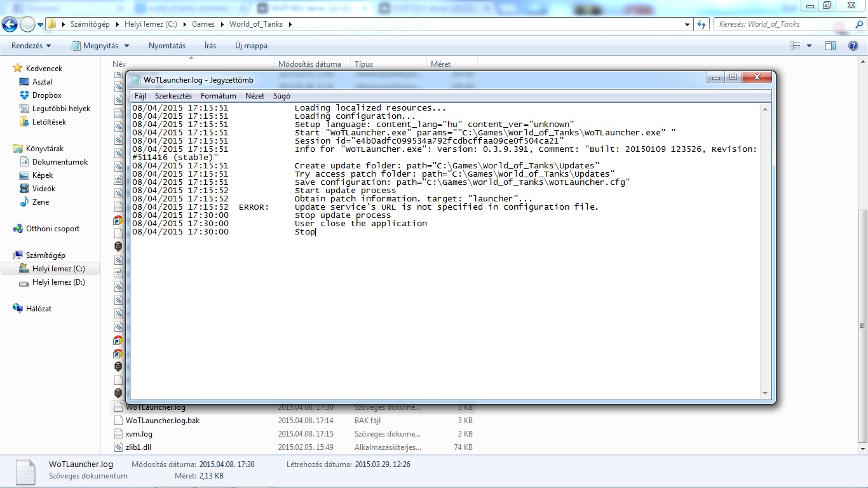Open the Formátum menu in Notepad
The width and height of the screenshot is (868, 488).
[x=218, y=96]
